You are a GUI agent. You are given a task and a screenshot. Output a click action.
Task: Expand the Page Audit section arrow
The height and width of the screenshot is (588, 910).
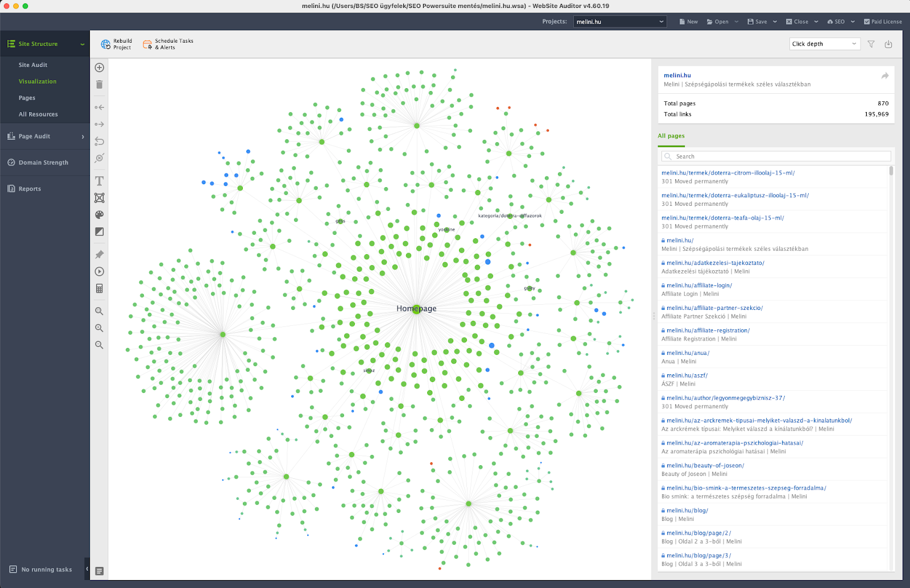click(83, 136)
